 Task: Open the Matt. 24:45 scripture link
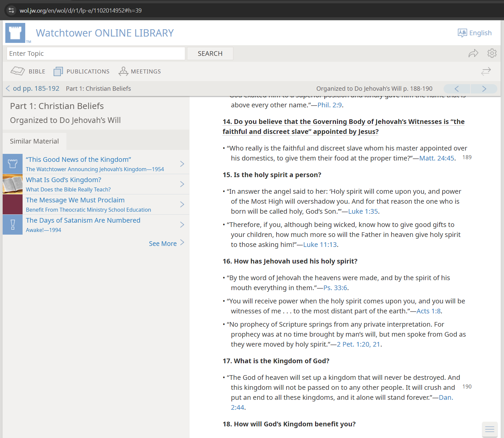(x=436, y=158)
